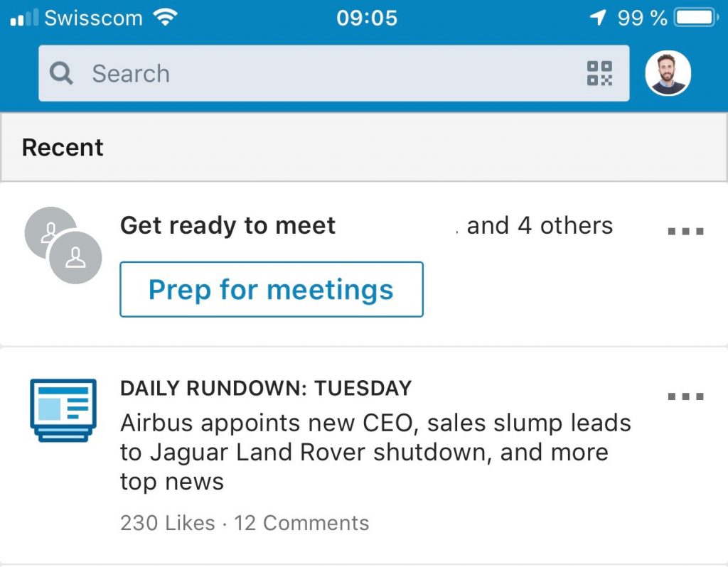Screen dimensions: 728x567
Task: Click the Prep for meetings button
Action: 272,289
